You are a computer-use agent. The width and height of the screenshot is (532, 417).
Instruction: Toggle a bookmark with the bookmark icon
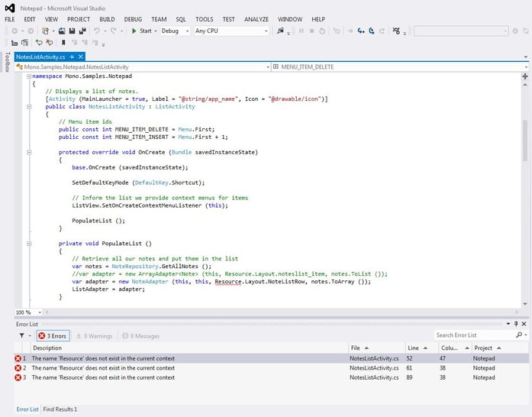(x=63, y=43)
